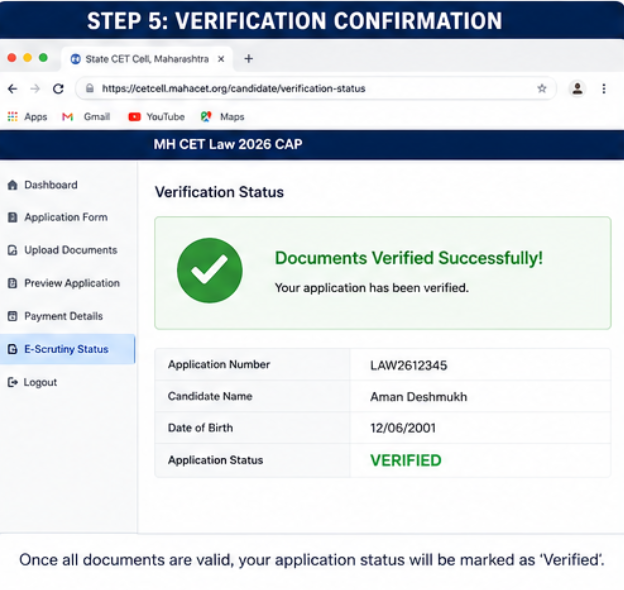Viewport: 624px width, 590px height.
Task: Click the Payment Details icon
Action: tap(13, 316)
